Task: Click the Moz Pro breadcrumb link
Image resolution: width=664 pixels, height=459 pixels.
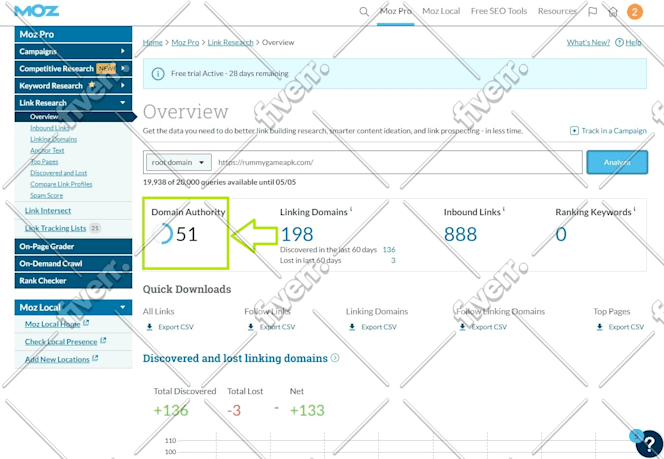Action: pos(185,42)
